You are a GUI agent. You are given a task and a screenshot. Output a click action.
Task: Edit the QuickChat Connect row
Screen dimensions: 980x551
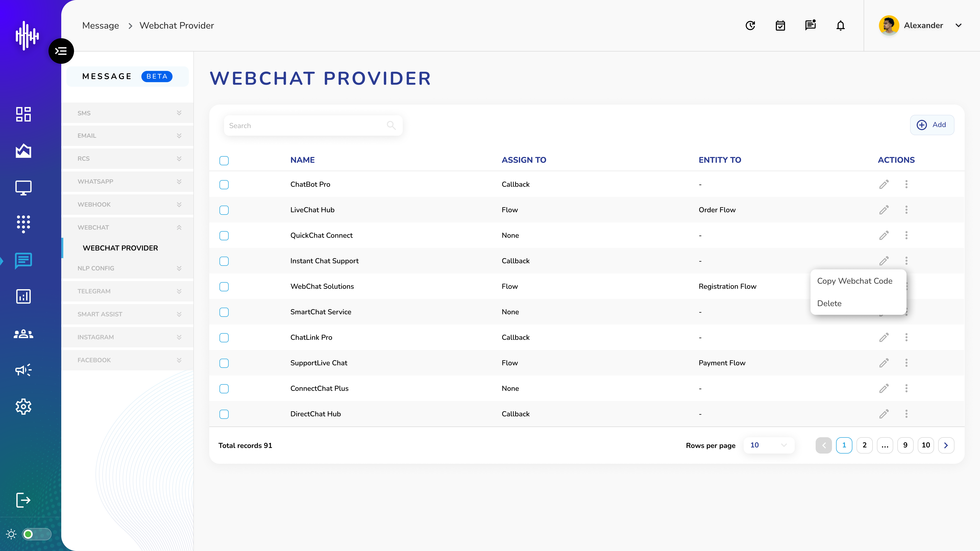(884, 235)
